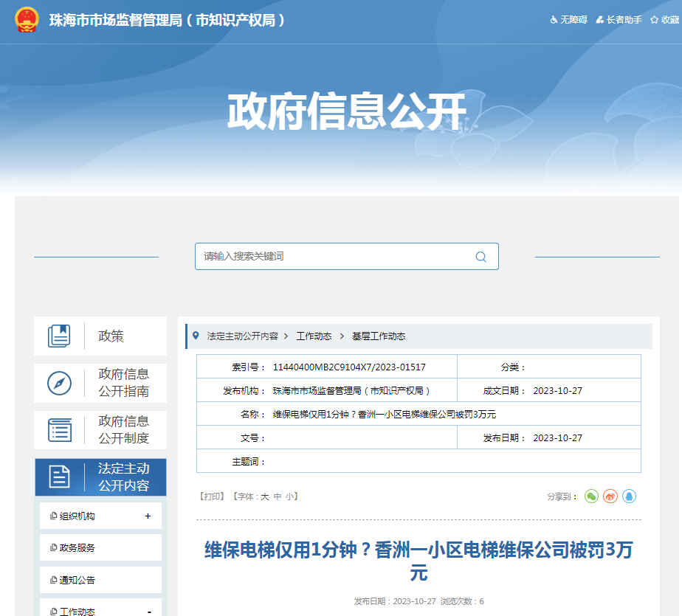Viewport: 682px width, 616px height.
Task: Open the 政策 book icon
Action: pyautogui.click(x=60, y=336)
